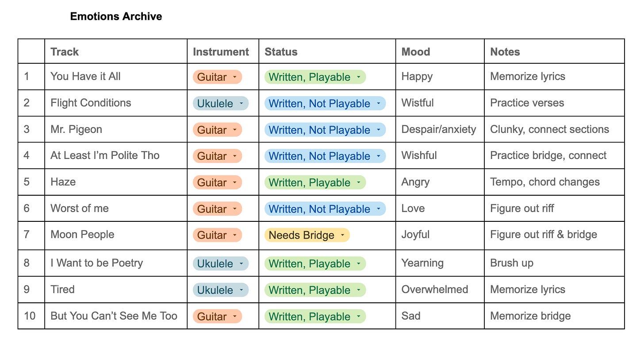Open status dropdown for Haze row
Screen dimensions: 644x340
(x=315, y=182)
